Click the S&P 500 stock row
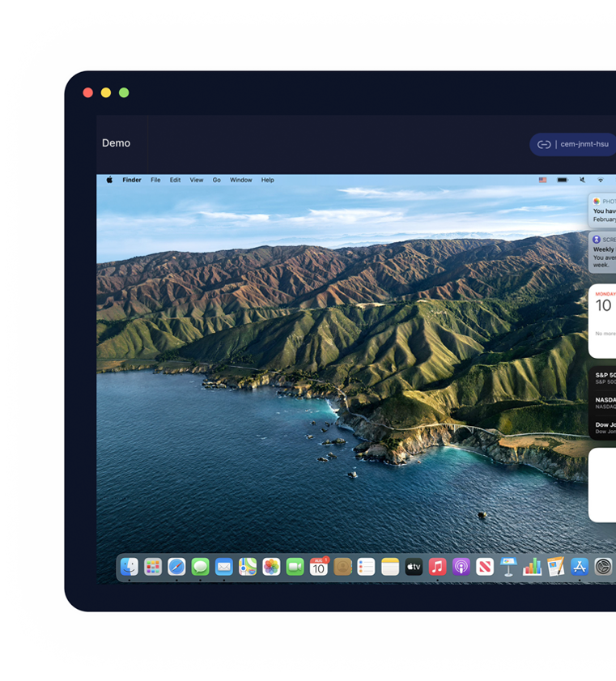This screenshot has width=616, height=681. 604,378
